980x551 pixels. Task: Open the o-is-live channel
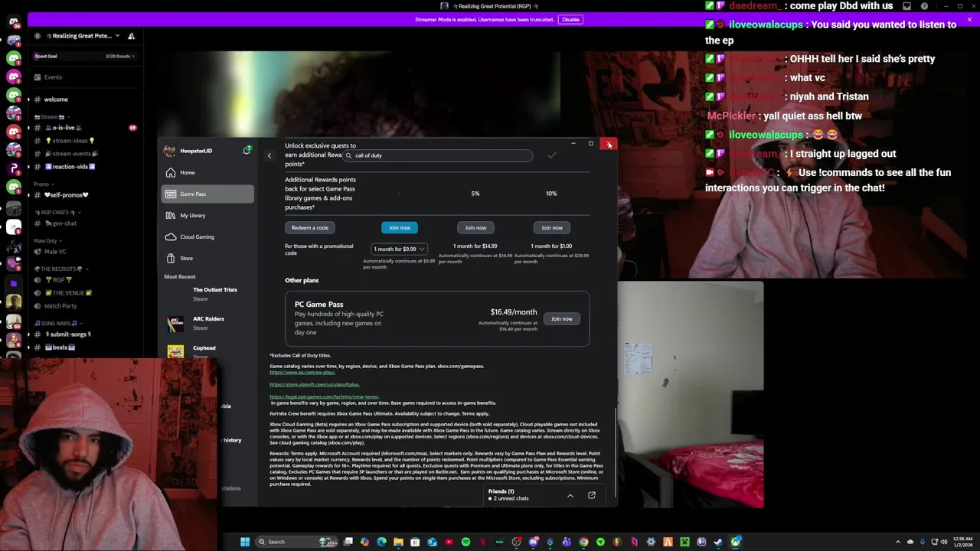pyautogui.click(x=84, y=128)
